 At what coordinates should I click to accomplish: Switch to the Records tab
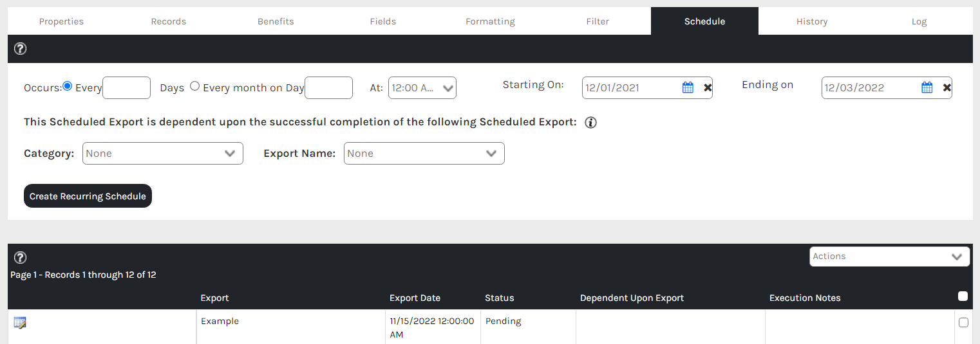169,21
